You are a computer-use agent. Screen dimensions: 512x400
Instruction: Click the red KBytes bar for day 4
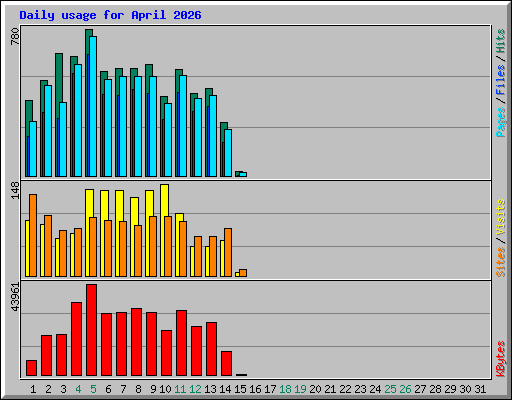[x=77, y=339]
